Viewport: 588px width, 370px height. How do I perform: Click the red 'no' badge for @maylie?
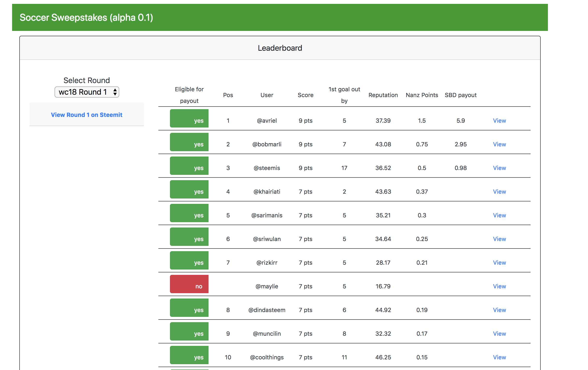point(189,284)
